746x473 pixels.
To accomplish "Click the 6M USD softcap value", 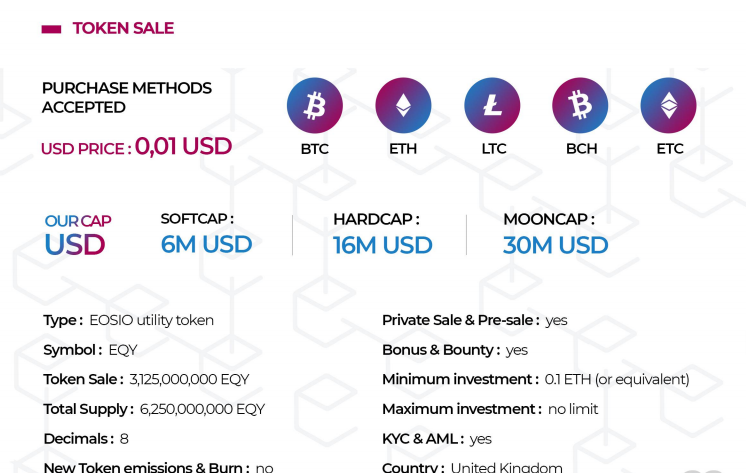I will coord(206,245).
